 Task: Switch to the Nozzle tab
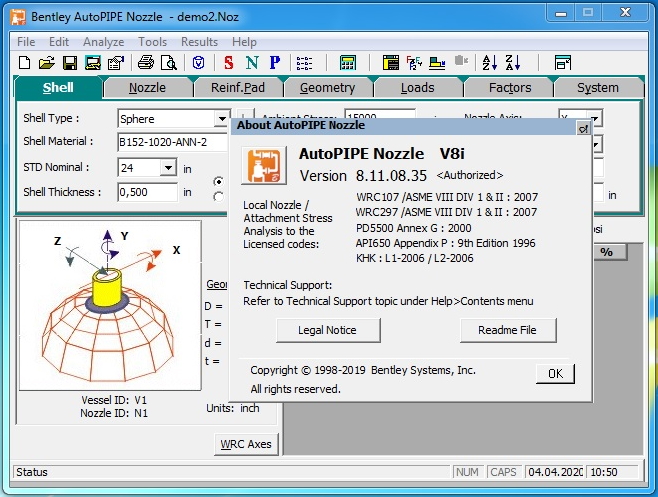(147, 88)
